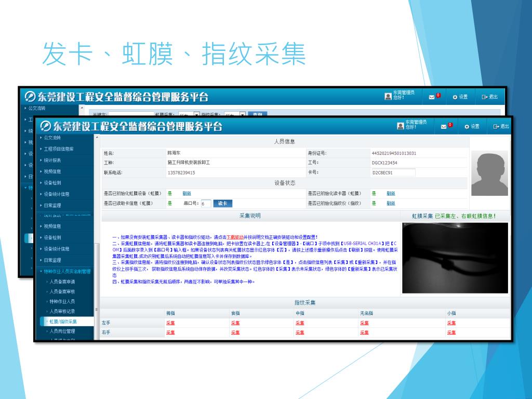Click 采集 for right hand 拇指

click(x=170, y=332)
